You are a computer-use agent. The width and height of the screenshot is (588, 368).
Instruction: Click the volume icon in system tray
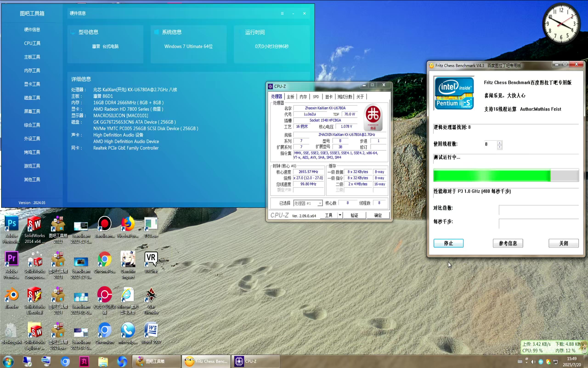[533, 362]
